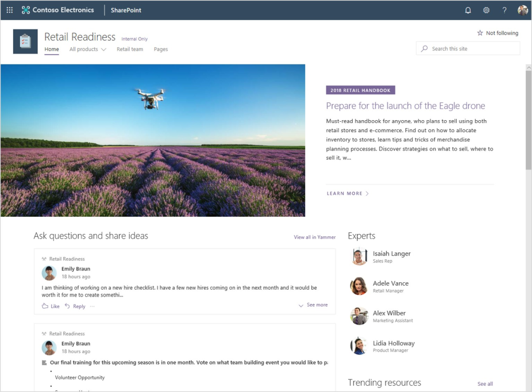
Task: Click the Internal Only label
Action: click(134, 39)
